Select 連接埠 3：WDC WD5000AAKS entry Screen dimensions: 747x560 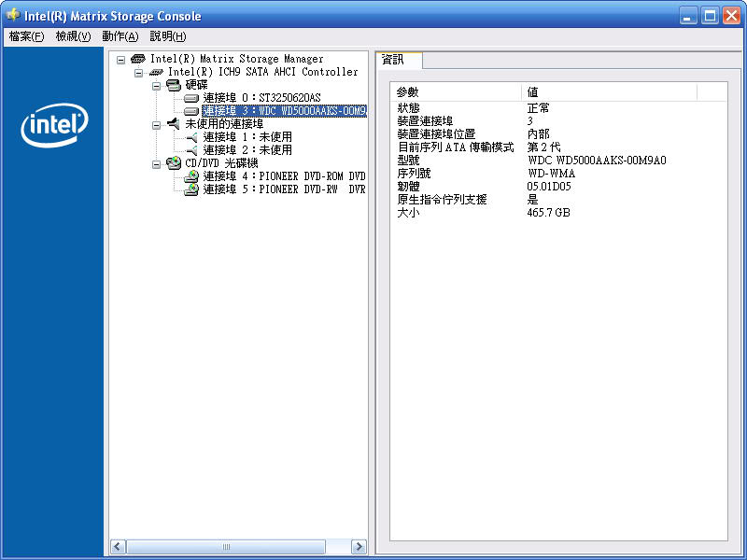285,111
